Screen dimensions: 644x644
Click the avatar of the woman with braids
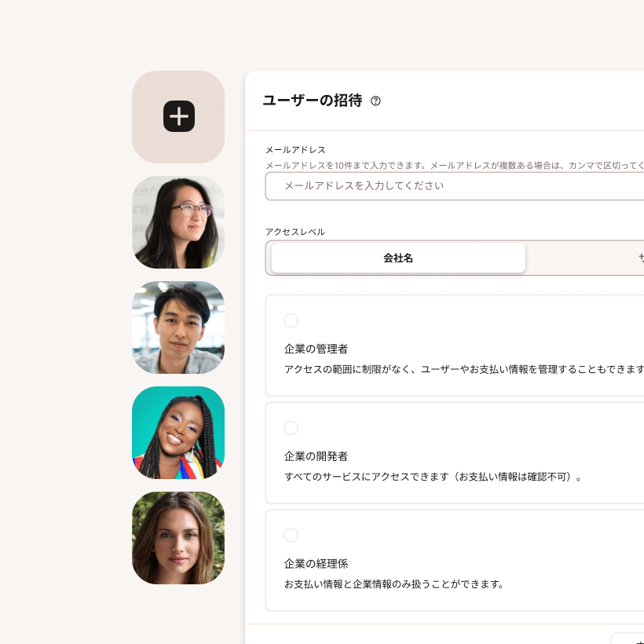pyautogui.click(x=178, y=432)
